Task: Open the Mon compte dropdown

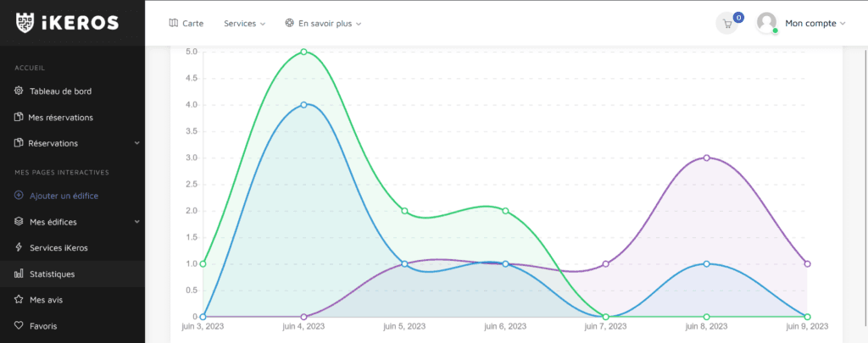Action: [x=815, y=24]
